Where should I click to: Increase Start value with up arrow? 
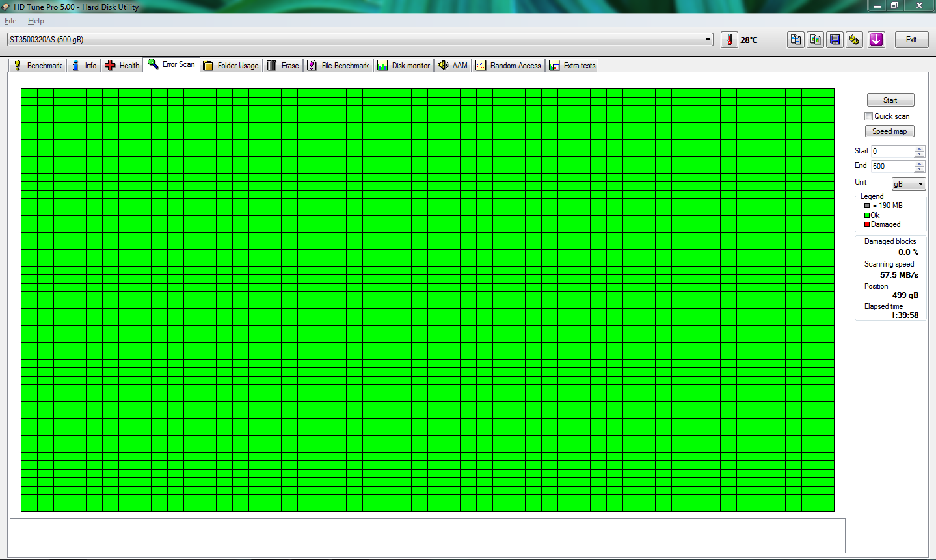click(919, 148)
